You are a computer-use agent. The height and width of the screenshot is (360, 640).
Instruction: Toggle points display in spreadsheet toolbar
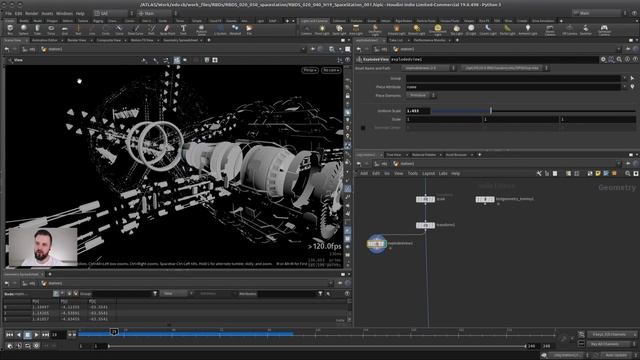[56, 293]
